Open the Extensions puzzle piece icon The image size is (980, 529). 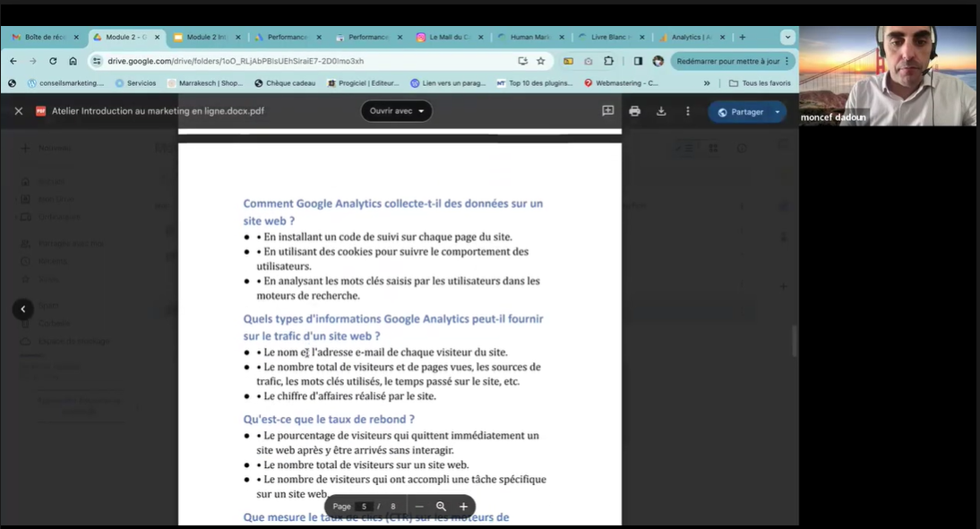pos(609,61)
